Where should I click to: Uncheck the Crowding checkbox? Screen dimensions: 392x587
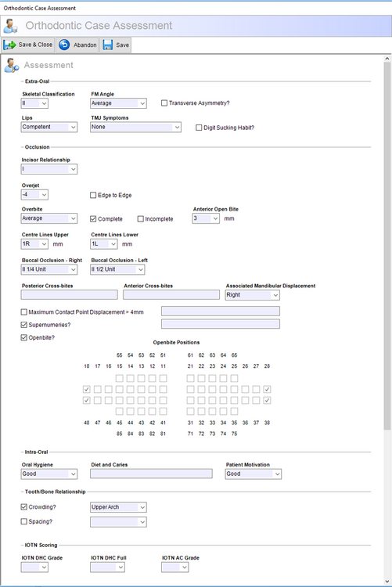click(x=24, y=507)
